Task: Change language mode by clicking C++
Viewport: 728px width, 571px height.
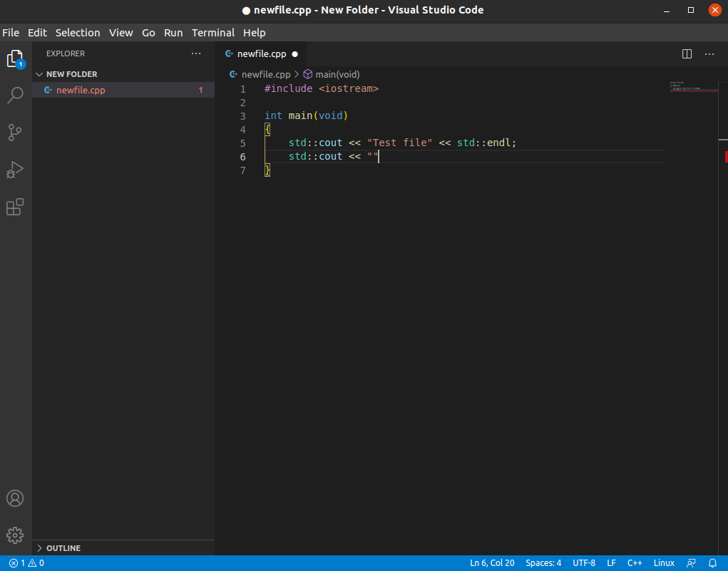Action: [x=635, y=563]
